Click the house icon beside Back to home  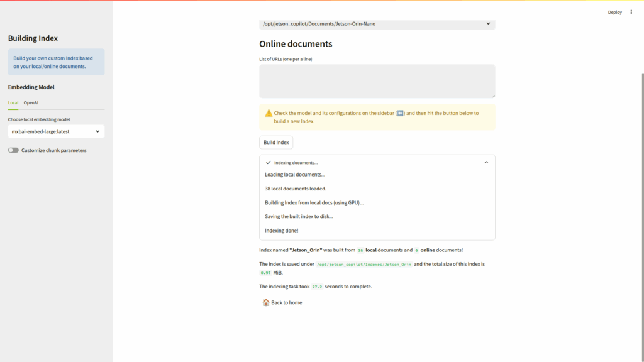point(266,302)
